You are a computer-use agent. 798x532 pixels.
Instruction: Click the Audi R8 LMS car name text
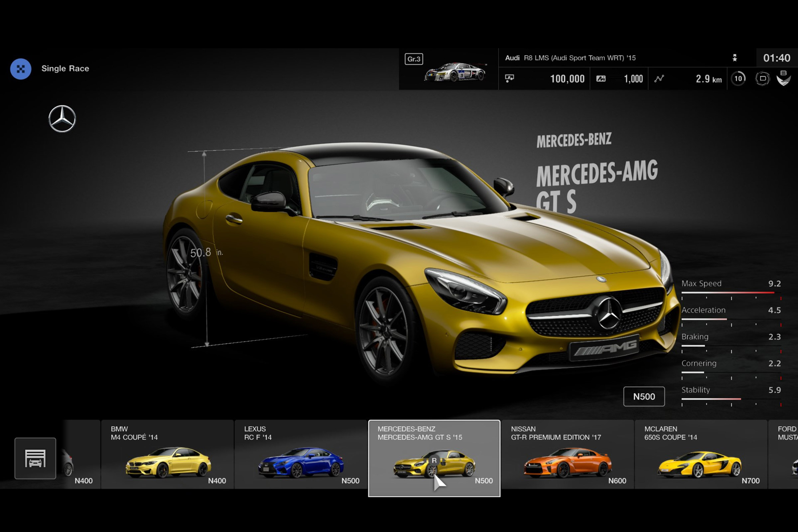point(570,58)
